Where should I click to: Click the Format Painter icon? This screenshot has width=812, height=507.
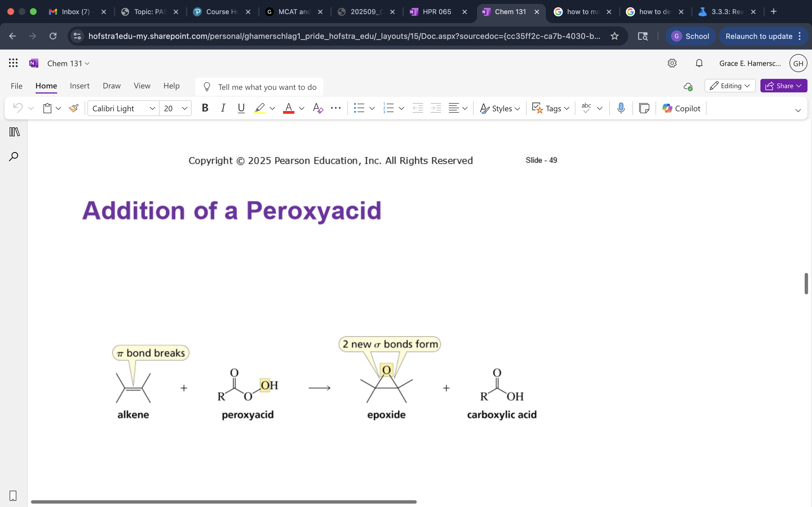coord(74,108)
